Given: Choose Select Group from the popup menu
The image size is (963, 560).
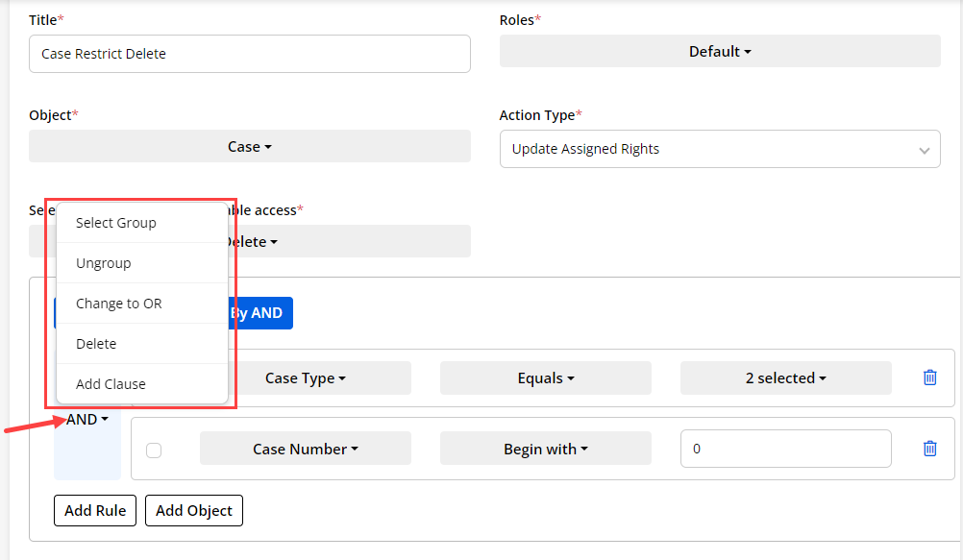Looking at the screenshot, I should (116, 223).
